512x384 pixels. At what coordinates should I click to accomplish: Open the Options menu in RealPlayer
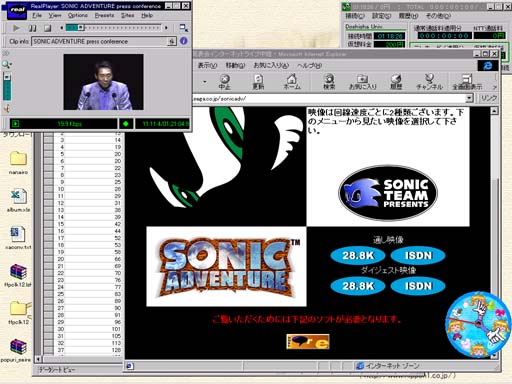pos(78,15)
